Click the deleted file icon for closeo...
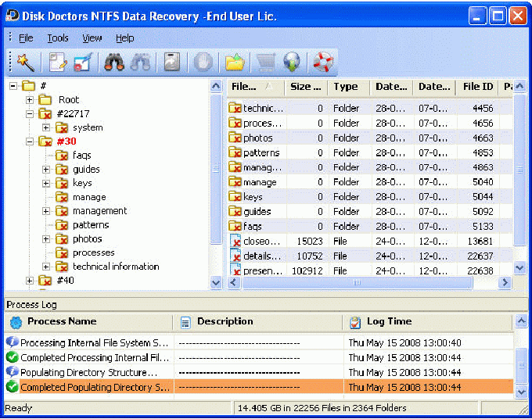The height and width of the screenshot is (419, 532). [x=235, y=241]
